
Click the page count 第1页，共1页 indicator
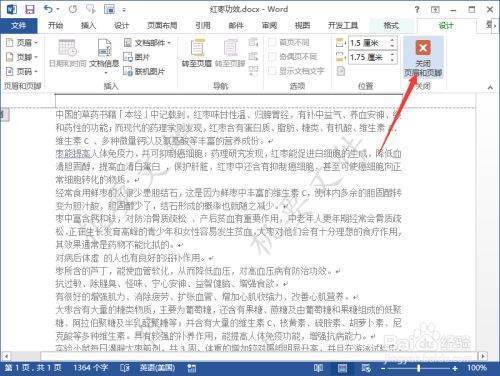coord(33,368)
